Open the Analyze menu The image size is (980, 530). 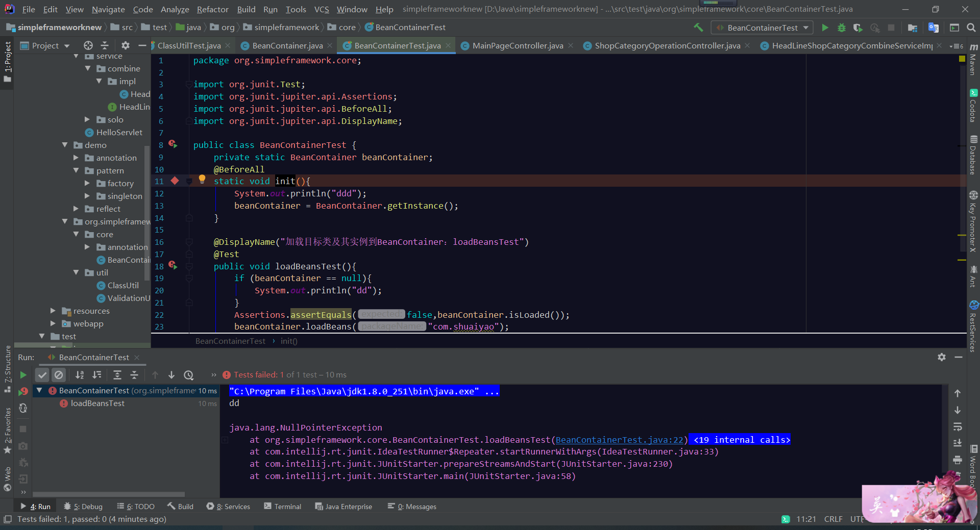pos(175,9)
